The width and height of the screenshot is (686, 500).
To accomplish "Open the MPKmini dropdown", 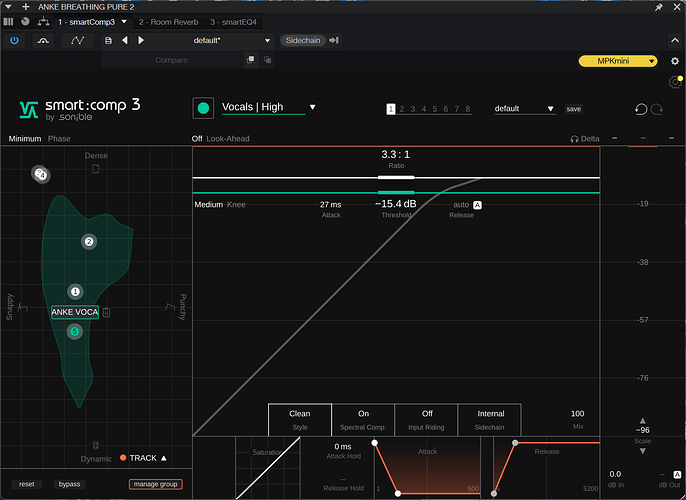I will click(618, 61).
